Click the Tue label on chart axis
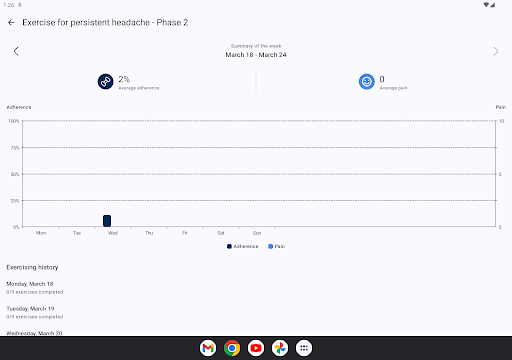This screenshot has width=512, height=360. tap(77, 233)
